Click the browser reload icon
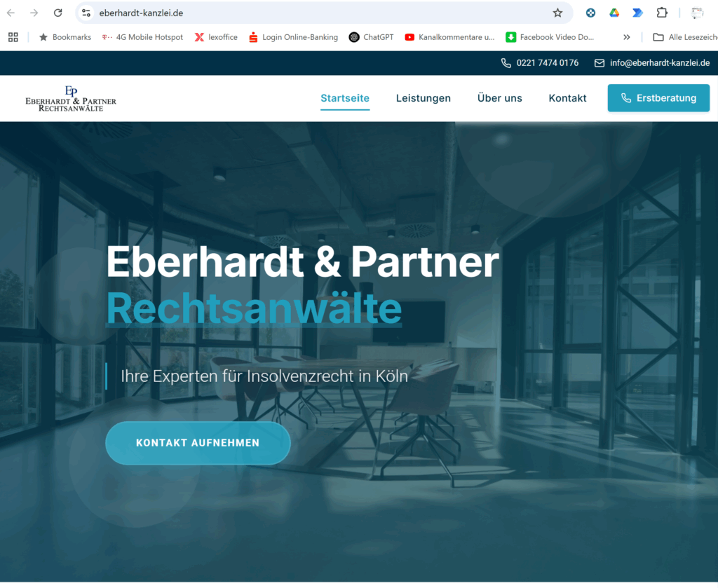This screenshot has width=718, height=588. point(57,13)
